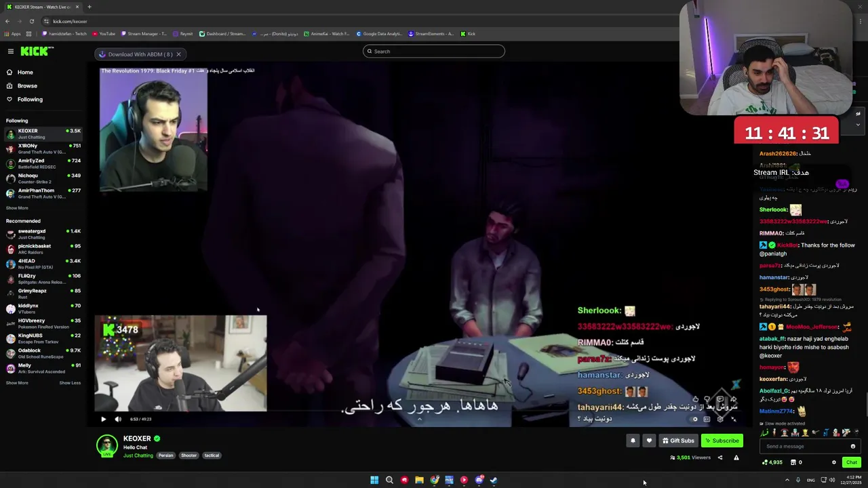Open 4HEAD recommended channel
Viewport: 868px width, 488px height.
(43, 264)
